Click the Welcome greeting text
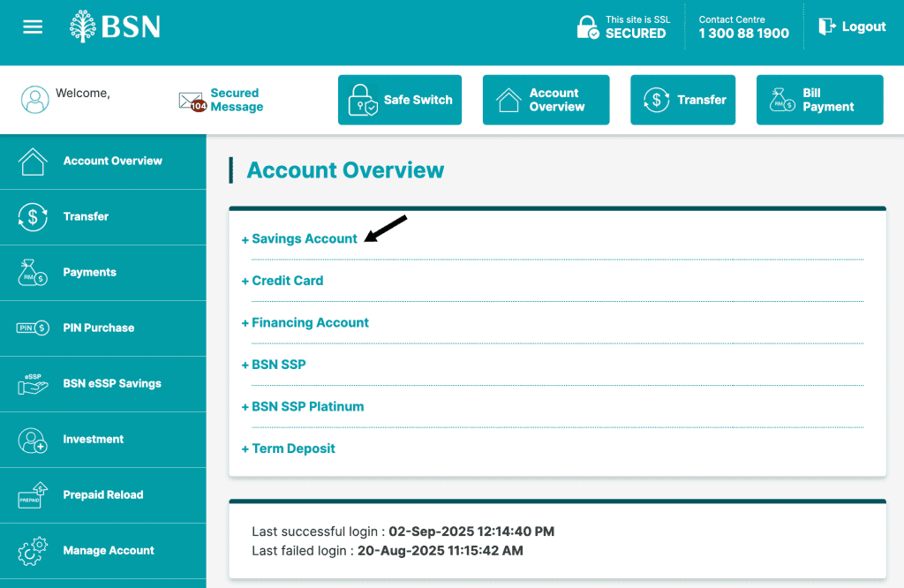This screenshot has height=588, width=904. coord(82,94)
